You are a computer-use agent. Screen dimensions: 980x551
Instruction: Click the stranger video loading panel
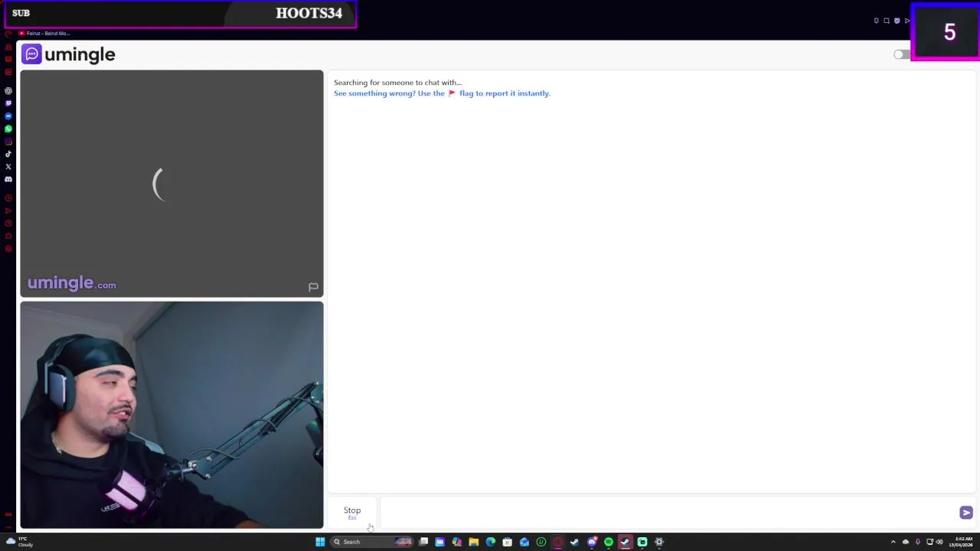171,184
